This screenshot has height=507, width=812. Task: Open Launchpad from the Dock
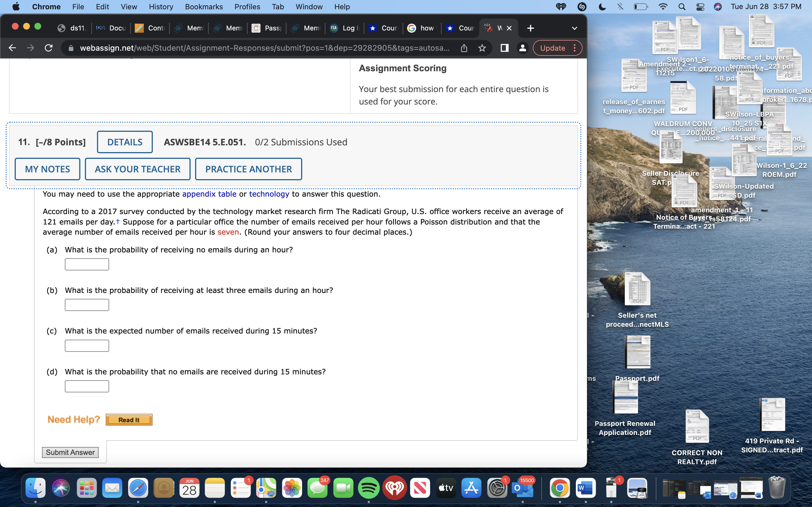click(x=86, y=488)
